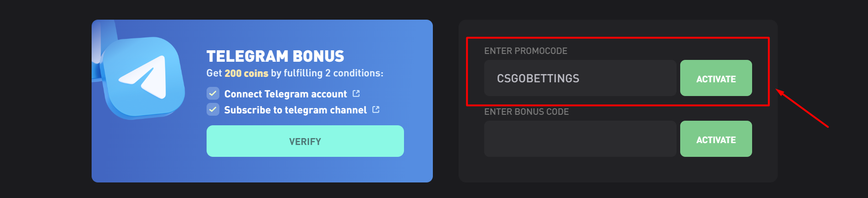Click the red outline around the promocode section
The height and width of the screenshot is (198, 868).
pos(617,38)
